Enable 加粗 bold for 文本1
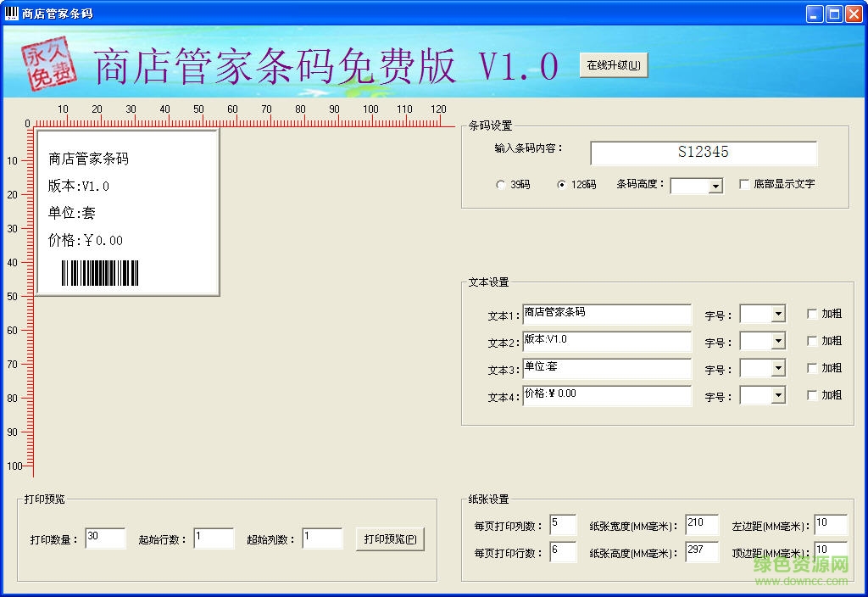Image resolution: width=868 pixels, height=597 pixels. pyautogui.click(x=812, y=314)
